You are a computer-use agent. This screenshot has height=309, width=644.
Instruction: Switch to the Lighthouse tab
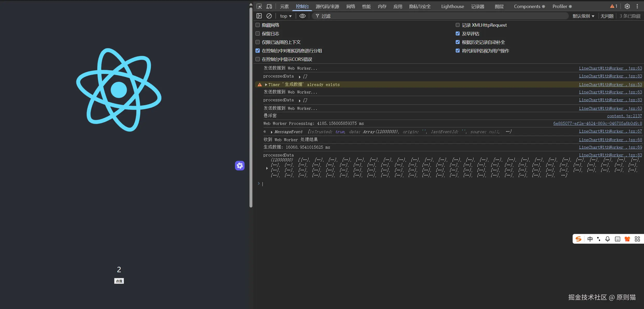452,6
